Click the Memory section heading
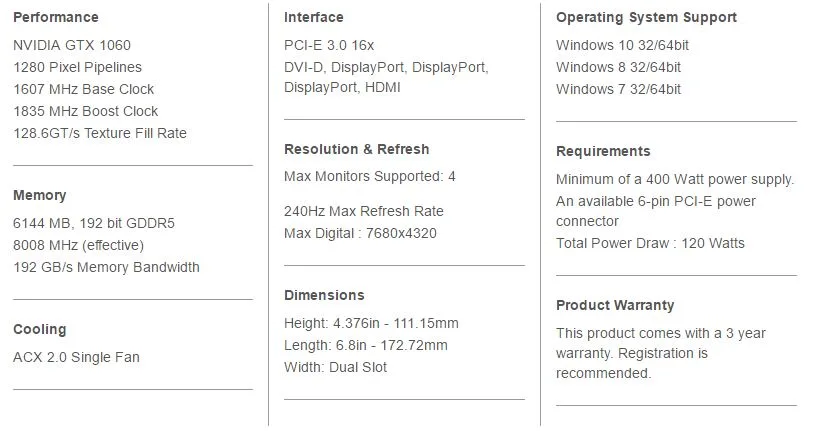This screenshot has width=814, height=431. 39,195
